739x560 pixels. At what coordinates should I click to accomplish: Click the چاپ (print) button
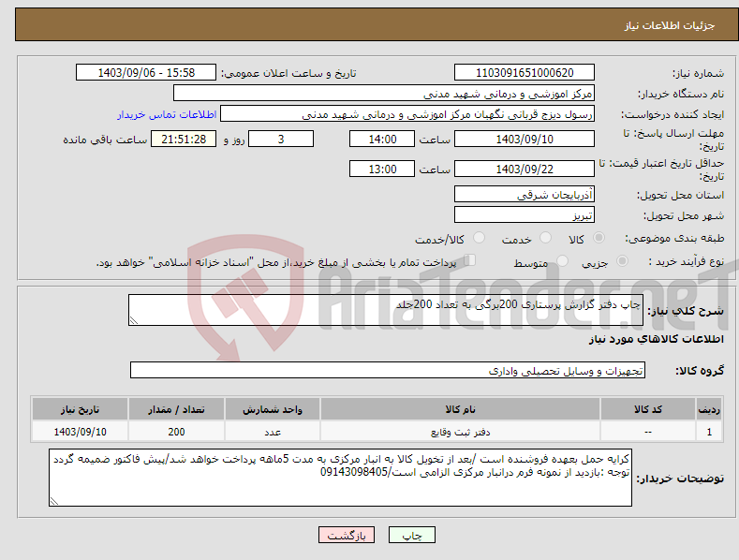[x=411, y=536]
